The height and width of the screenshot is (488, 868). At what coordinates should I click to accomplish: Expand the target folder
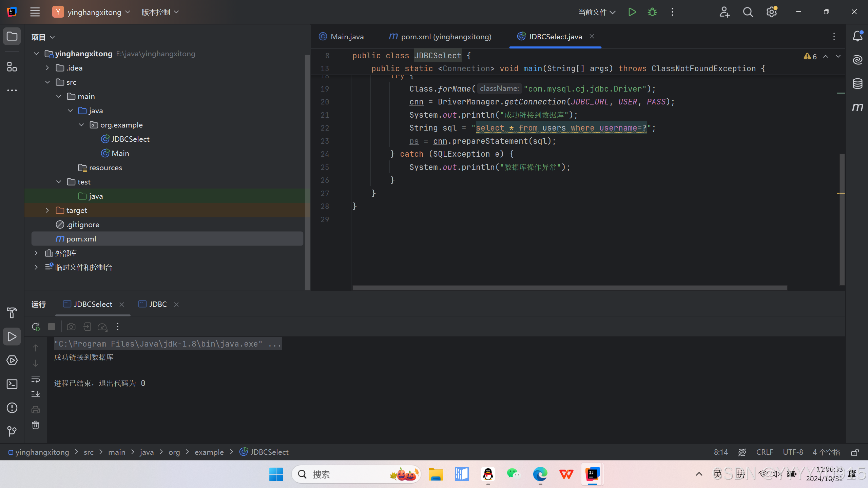[x=47, y=210]
